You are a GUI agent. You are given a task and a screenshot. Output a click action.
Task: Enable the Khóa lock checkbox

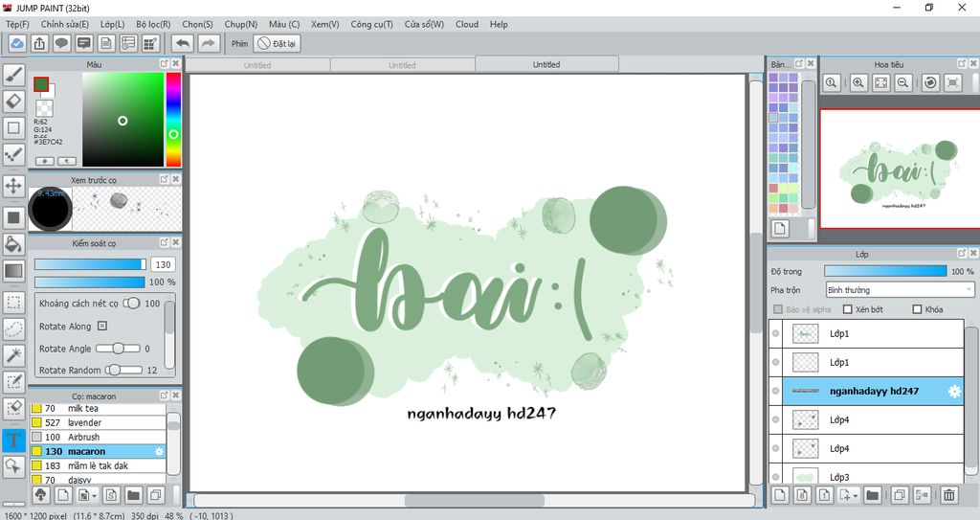coord(917,309)
